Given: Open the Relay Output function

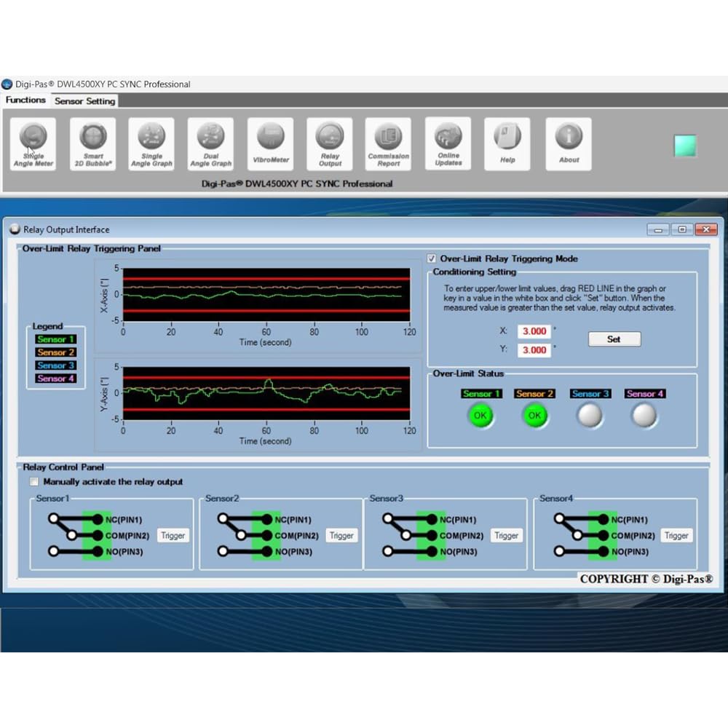Looking at the screenshot, I should [330, 144].
